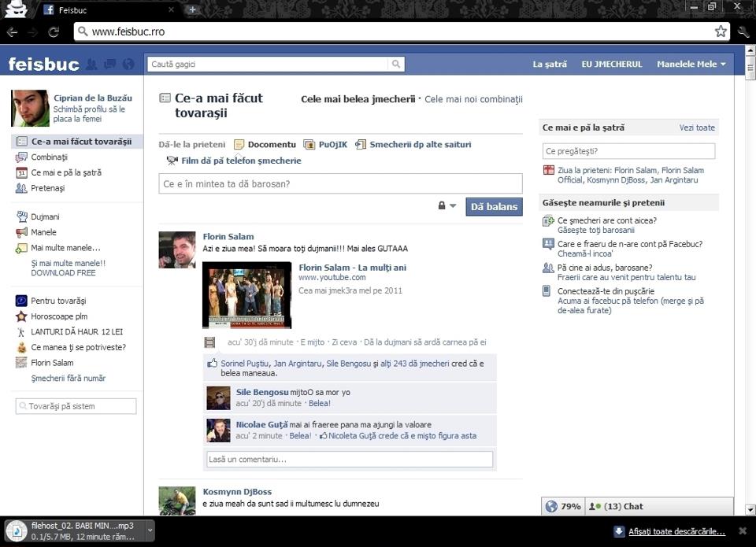The width and height of the screenshot is (756, 547).
Task: Click the browser address bar URL
Action: 128,31
